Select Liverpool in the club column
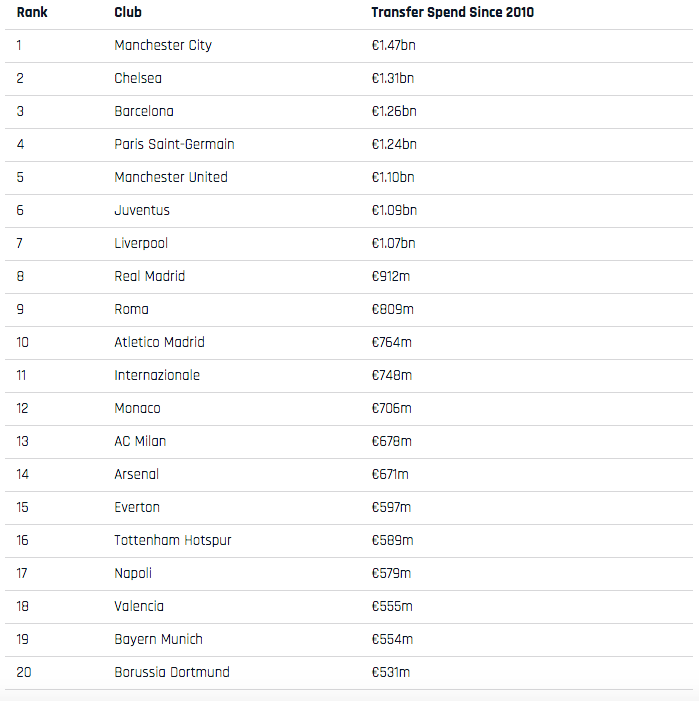 141,243
